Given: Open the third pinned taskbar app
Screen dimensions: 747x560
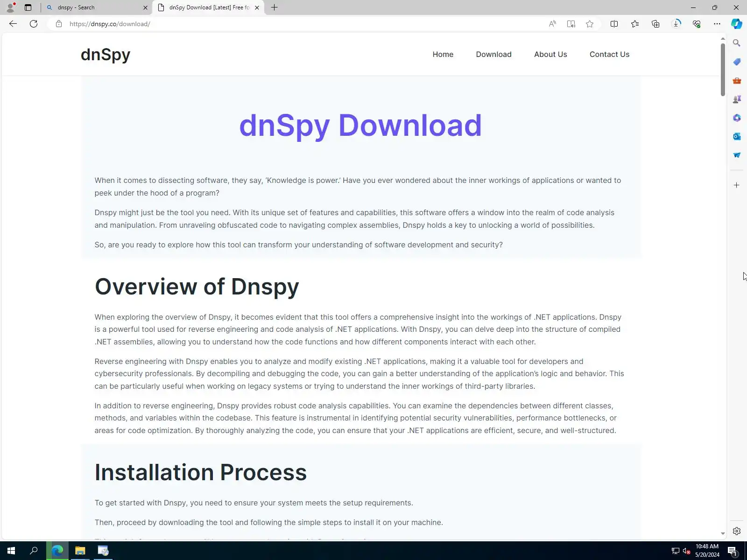Looking at the screenshot, I should coord(103,551).
